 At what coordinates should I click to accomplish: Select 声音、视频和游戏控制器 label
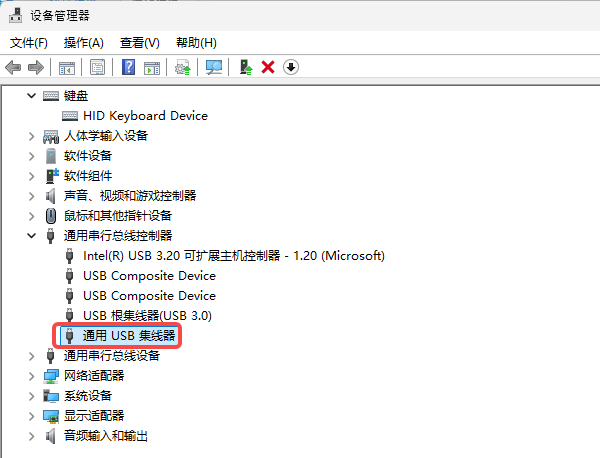pyautogui.click(x=130, y=196)
